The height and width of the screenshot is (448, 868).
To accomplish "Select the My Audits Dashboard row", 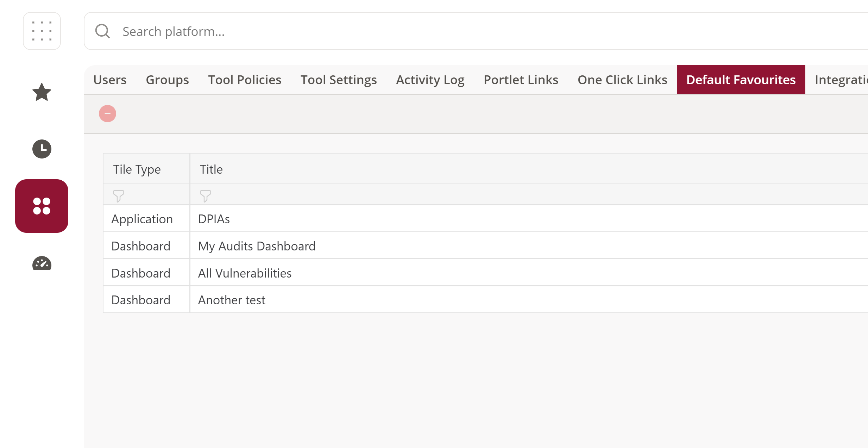I will (485, 246).
